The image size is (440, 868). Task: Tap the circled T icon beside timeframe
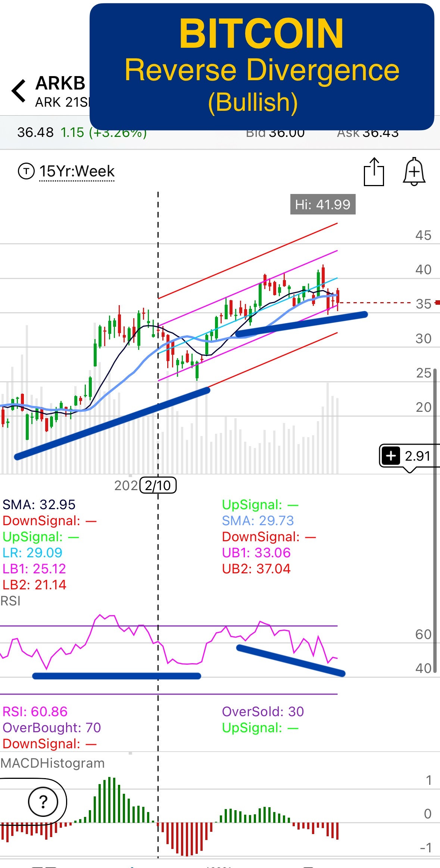(26, 171)
